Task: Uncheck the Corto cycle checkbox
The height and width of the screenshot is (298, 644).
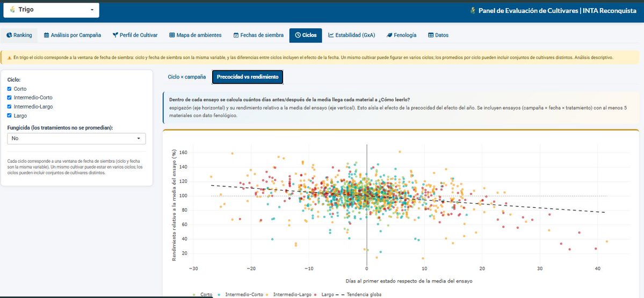Action: pyautogui.click(x=10, y=89)
